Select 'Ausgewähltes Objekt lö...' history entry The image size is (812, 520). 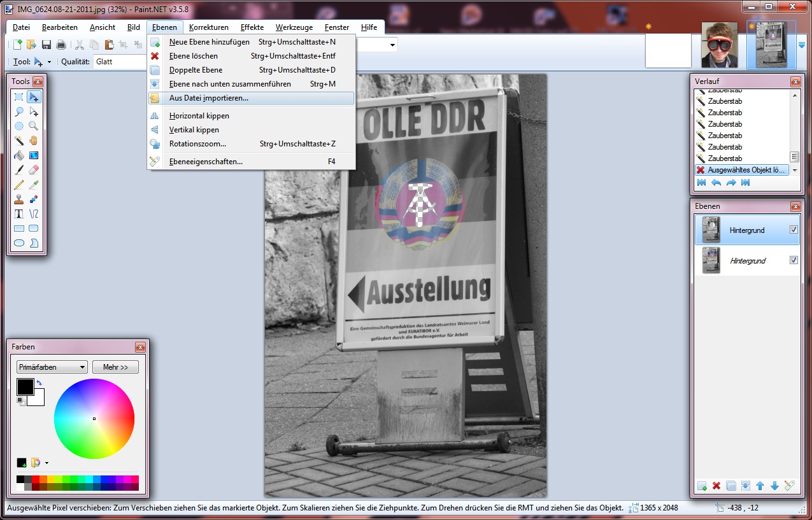click(743, 170)
